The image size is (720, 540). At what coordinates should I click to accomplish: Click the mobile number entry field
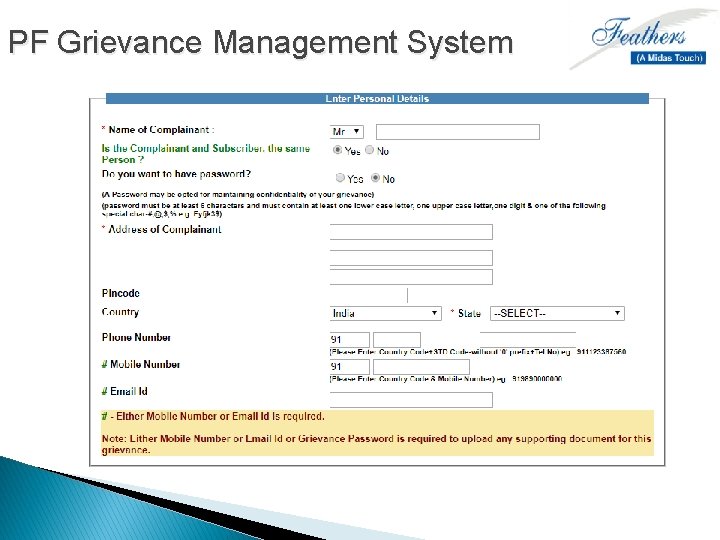422,367
